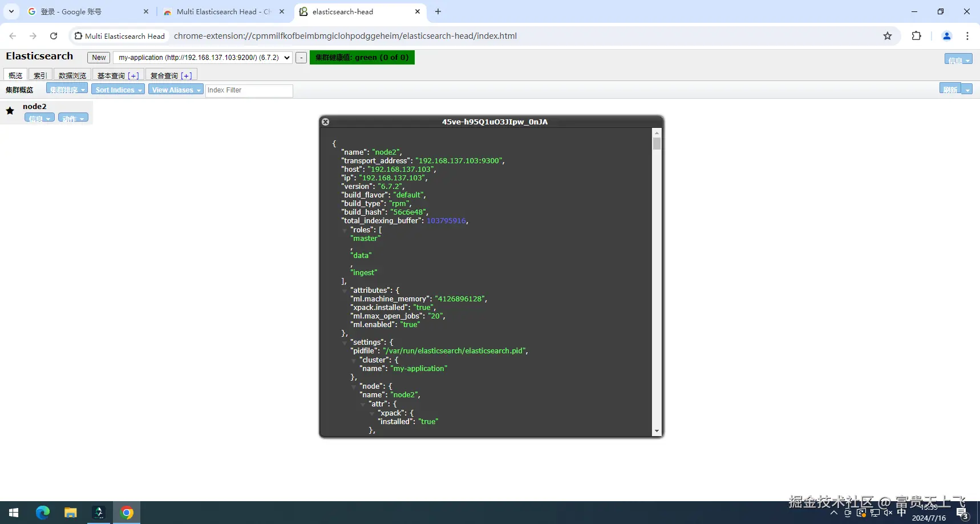Open File Explorer from the taskbar
The width and height of the screenshot is (980, 524).
(71, 513)
